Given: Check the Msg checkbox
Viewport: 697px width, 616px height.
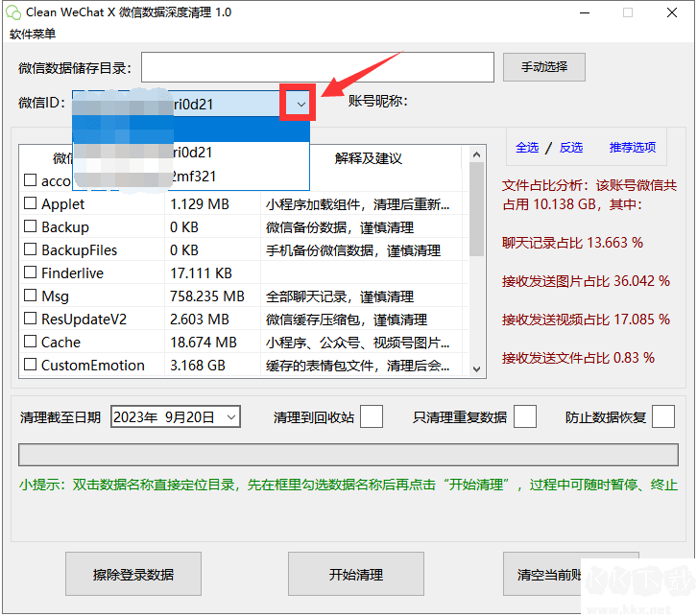Looking at the screenshot, I should point(30,295).
